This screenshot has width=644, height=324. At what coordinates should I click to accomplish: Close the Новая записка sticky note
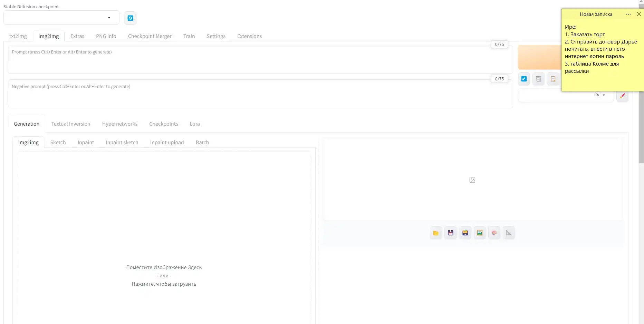[639, 14]
